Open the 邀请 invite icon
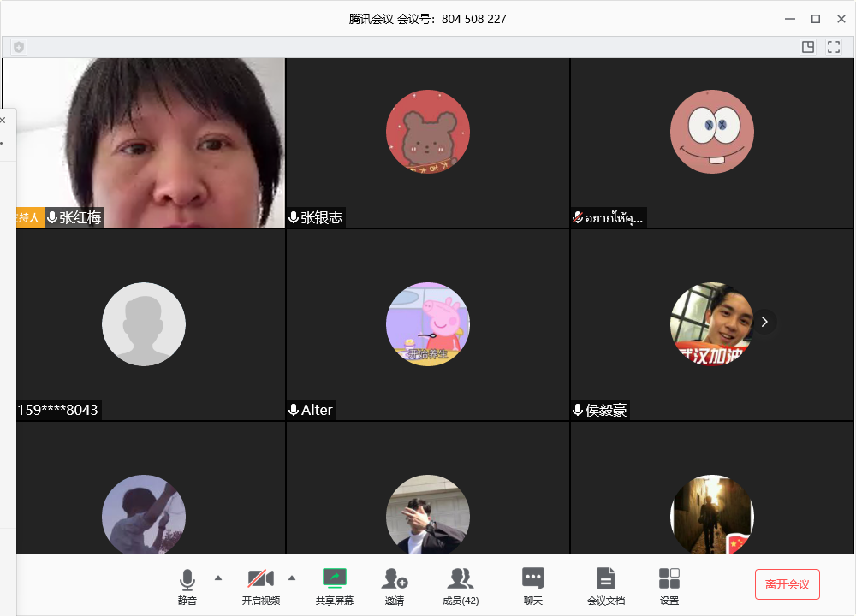Image resolution: width=856 pixels, height=616 pixels. pyautogui.click(x=395, y=585)
